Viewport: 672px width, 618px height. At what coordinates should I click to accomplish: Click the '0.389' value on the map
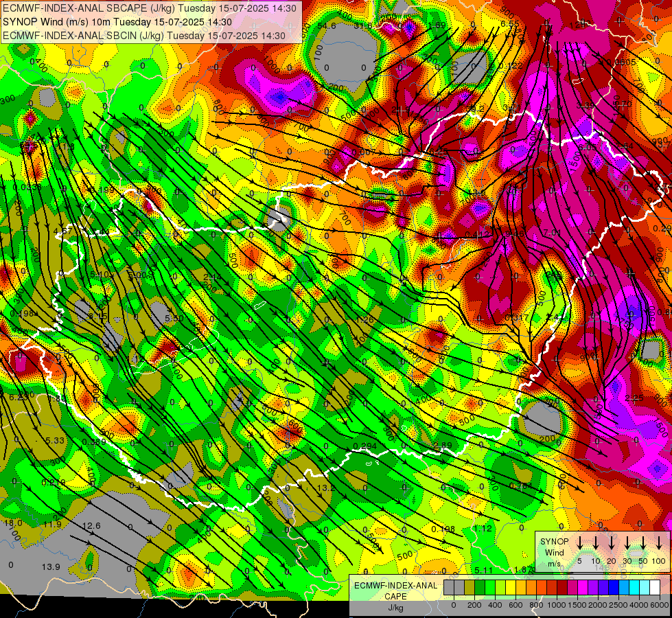(94, 442)
